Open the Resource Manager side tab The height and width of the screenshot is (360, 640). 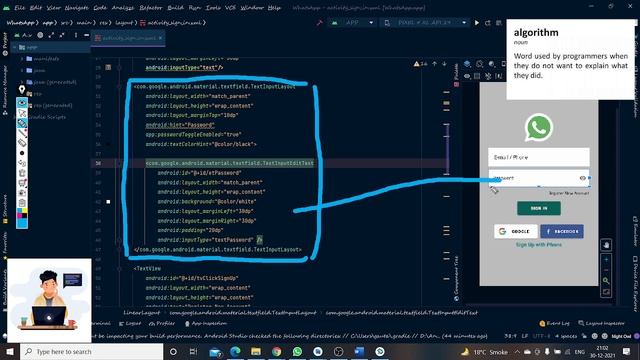point(5,90)
